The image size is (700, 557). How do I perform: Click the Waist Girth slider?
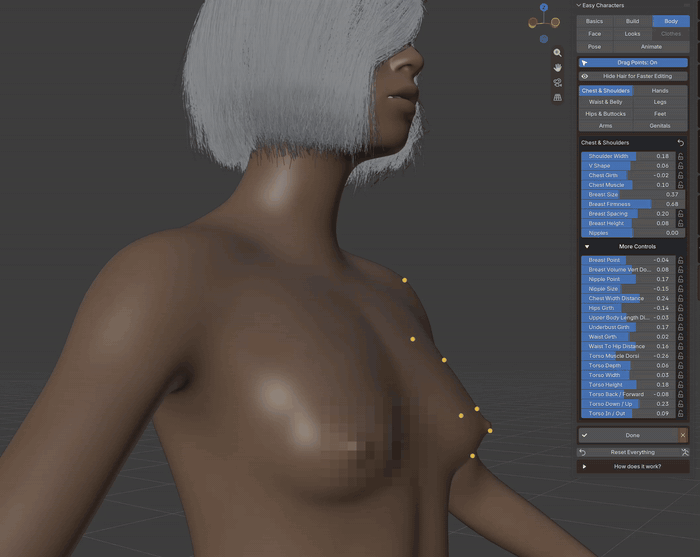628,337
